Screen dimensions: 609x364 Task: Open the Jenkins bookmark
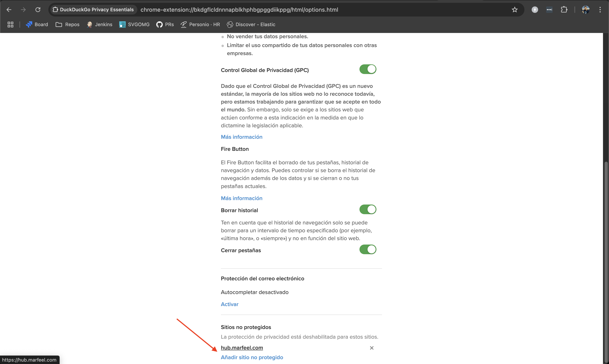(x=99, y=25)
